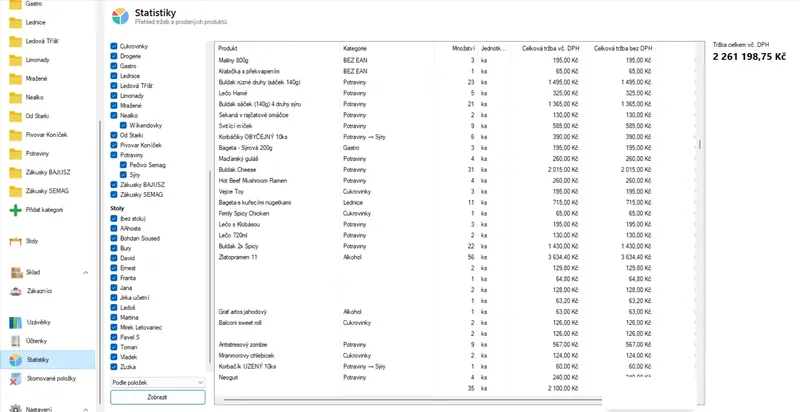Click the Statistiky pie chart header logo
The width and height of the screenshot is (800, 412).
click(120, 16)
